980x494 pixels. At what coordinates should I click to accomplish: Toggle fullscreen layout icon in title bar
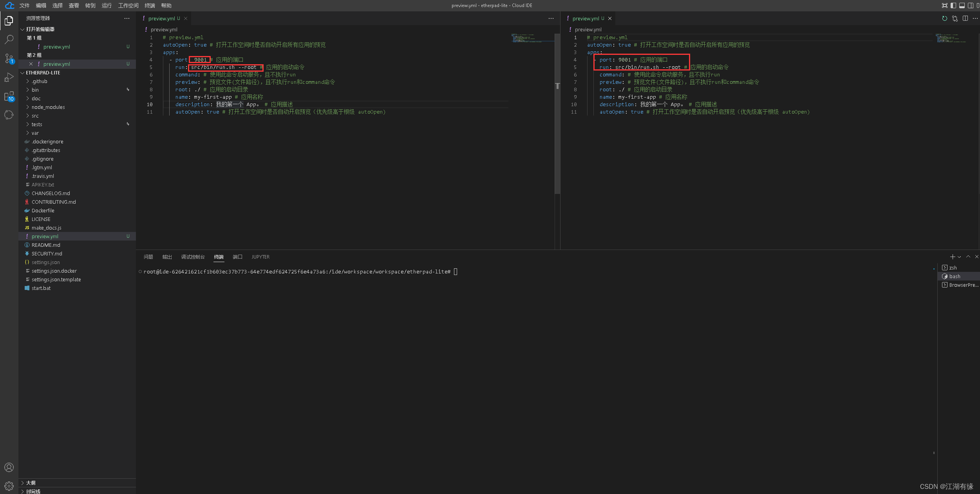click(x=944, y=5)
